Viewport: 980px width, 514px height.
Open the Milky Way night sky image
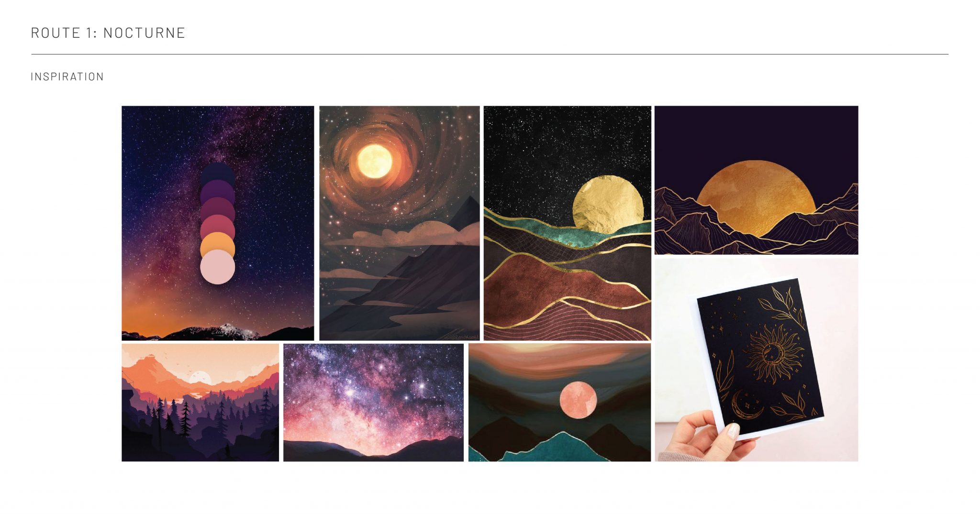pyautogui.click(x=218, y=223)
